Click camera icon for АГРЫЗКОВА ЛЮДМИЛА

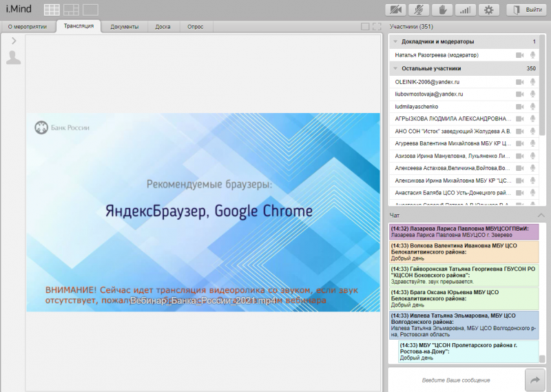pyautogui.click(x=519, y=118)
